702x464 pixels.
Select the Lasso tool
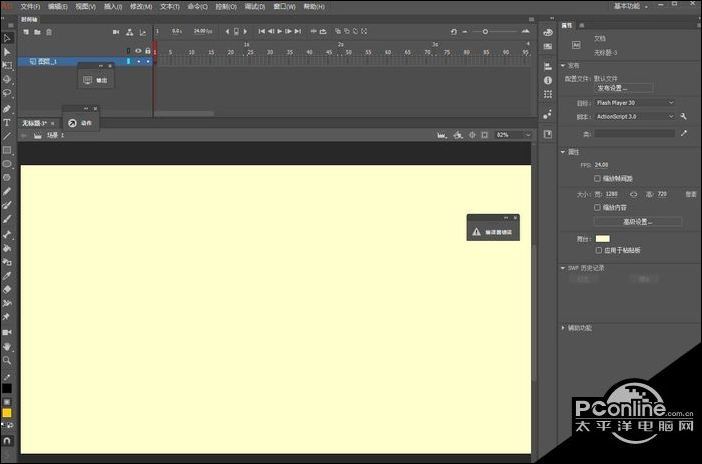pos(7,93)
